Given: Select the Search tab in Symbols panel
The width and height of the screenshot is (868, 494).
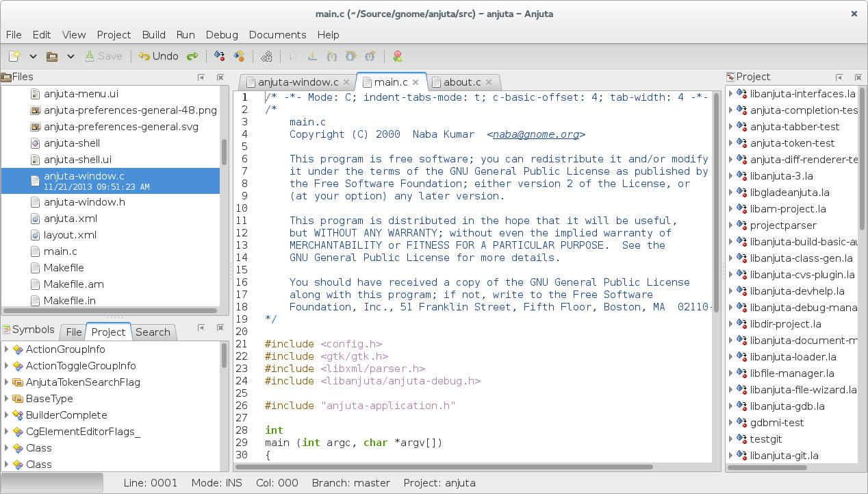Looking at the screenshot, I should click(x=153, y=332).
